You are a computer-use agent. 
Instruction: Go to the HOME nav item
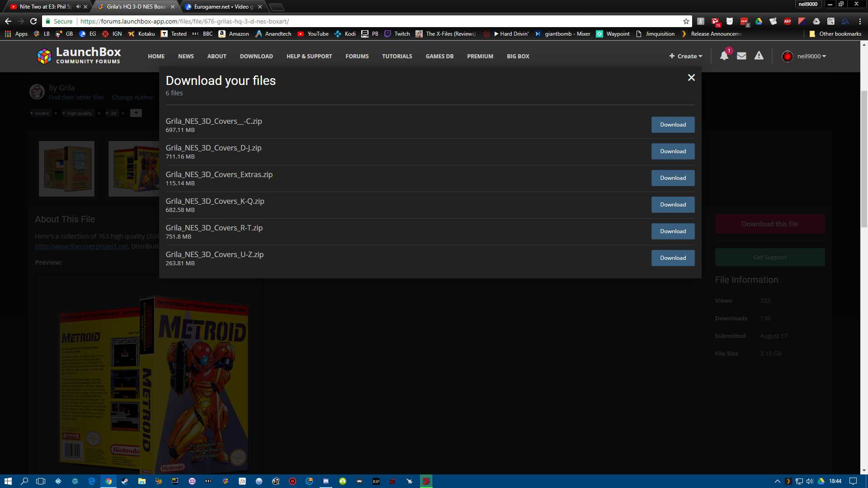[x=156, y=56]
